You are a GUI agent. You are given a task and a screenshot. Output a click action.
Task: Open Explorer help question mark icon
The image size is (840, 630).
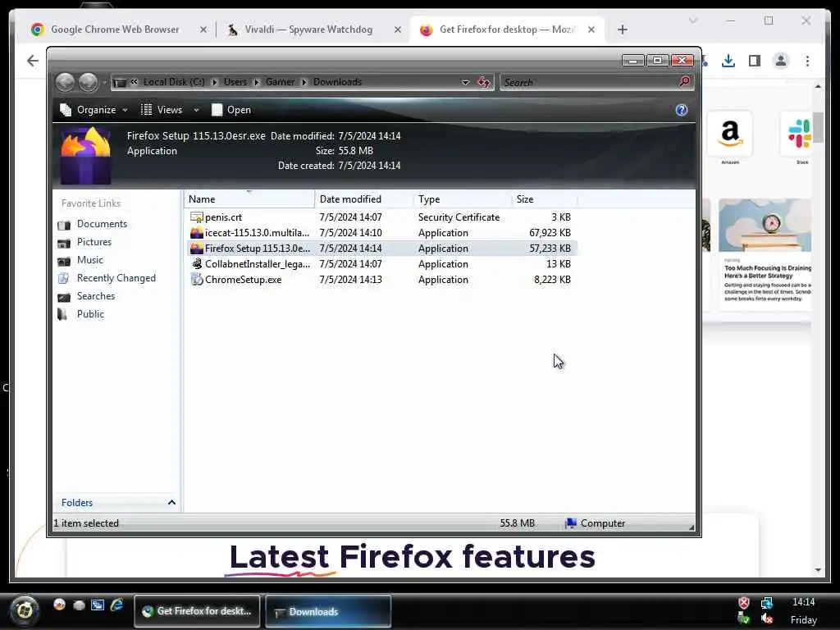[x=682, y=110]
